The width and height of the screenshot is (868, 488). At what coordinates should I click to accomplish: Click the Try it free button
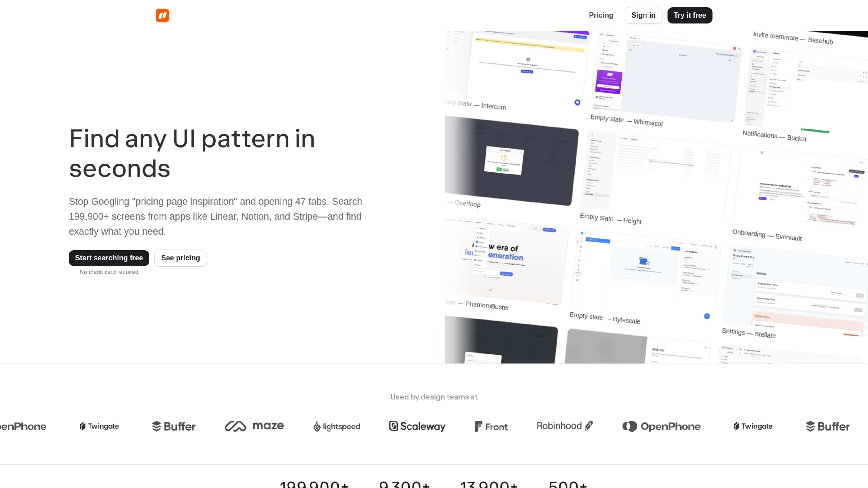690,15
